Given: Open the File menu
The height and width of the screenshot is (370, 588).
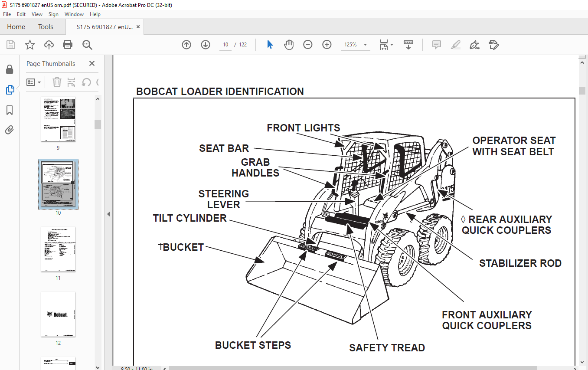Looking at the screenshot, I should (7, 14).
